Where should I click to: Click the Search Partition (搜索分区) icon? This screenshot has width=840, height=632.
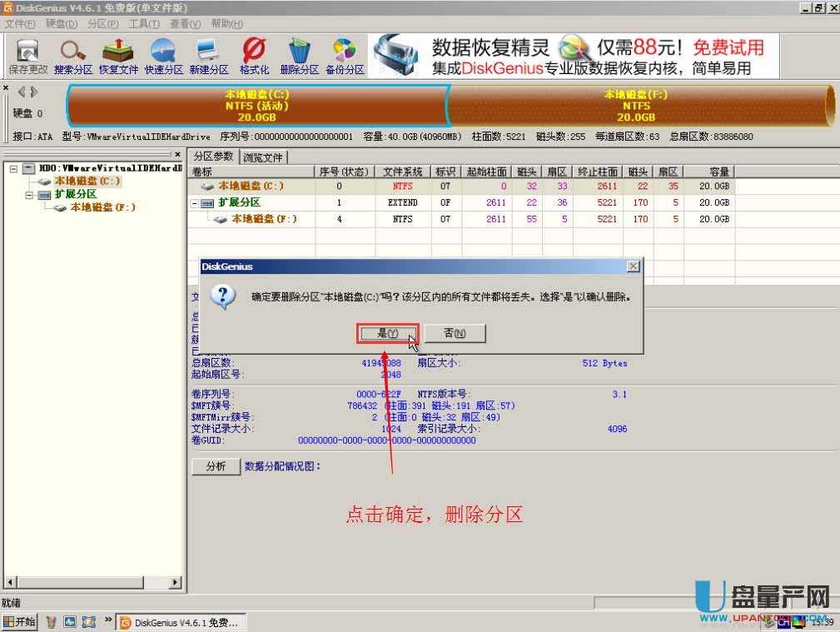tap(73, 56)
